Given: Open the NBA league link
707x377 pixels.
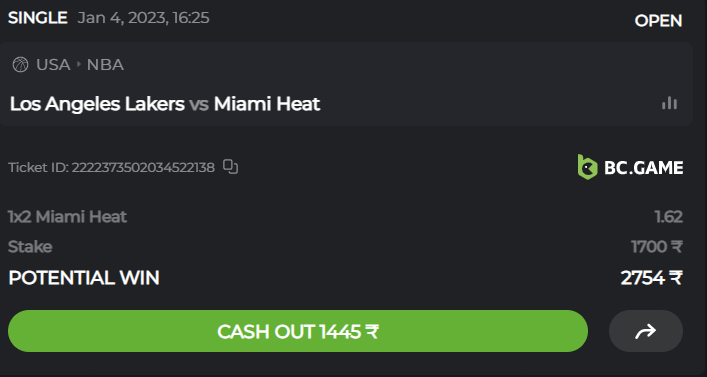Looking at the screenshot, I should pyautogui.click(x=105, y=64).
